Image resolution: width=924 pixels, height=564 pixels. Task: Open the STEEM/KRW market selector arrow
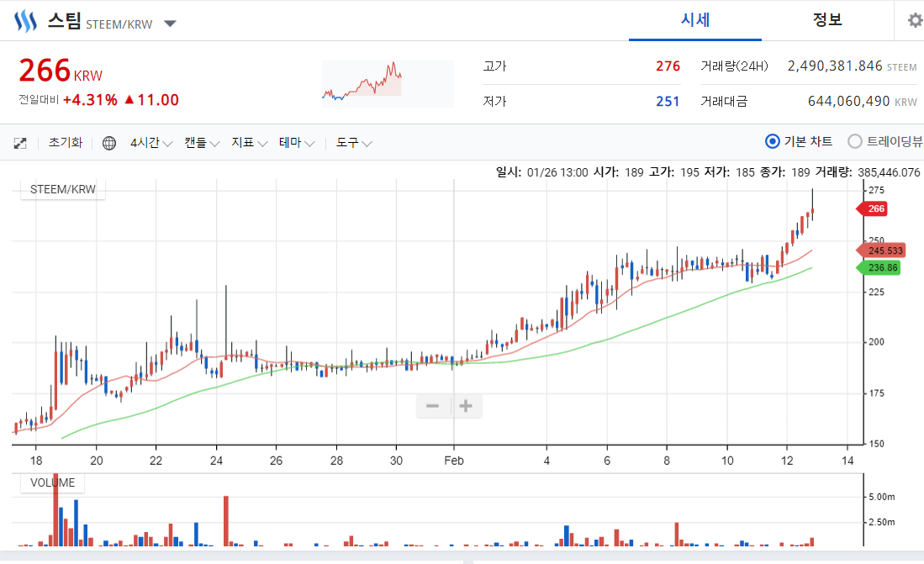pos(171,24)
